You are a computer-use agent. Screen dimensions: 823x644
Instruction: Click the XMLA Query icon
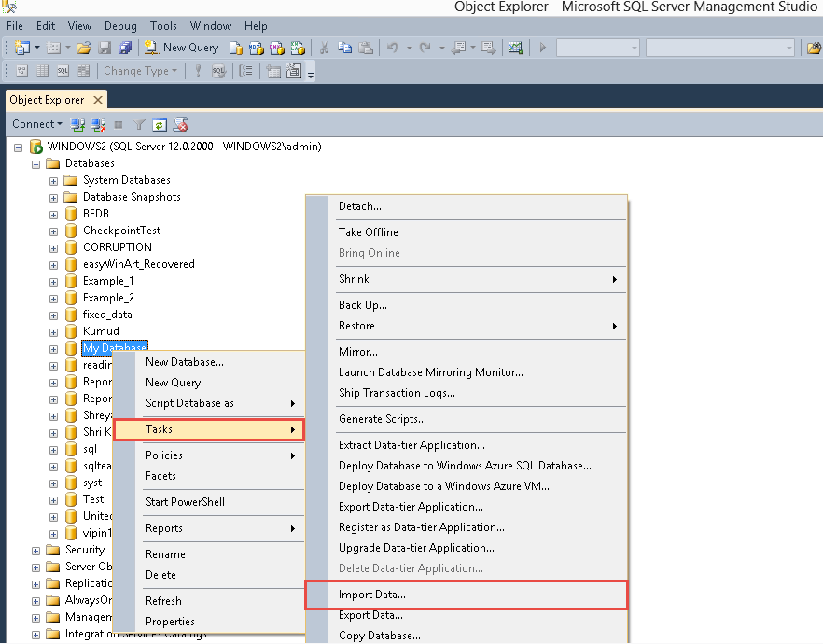[298, 48]
